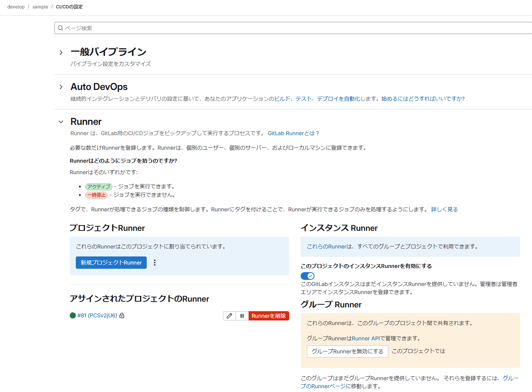
Task: Expand the Auto DevOps section
Action: [61, 87]
